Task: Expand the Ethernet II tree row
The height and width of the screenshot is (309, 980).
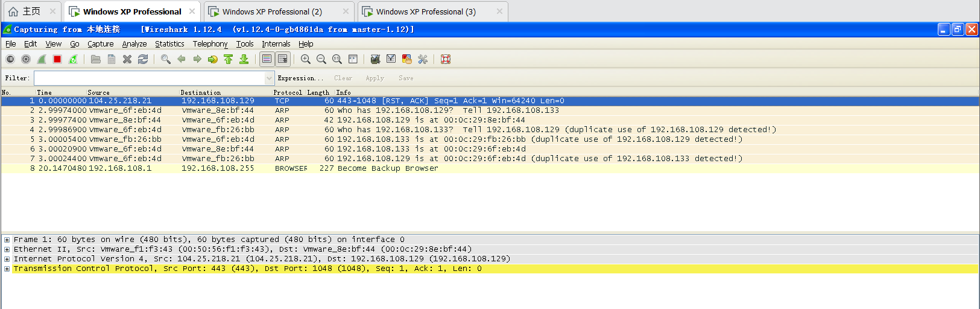Action: tap(7, 249)
